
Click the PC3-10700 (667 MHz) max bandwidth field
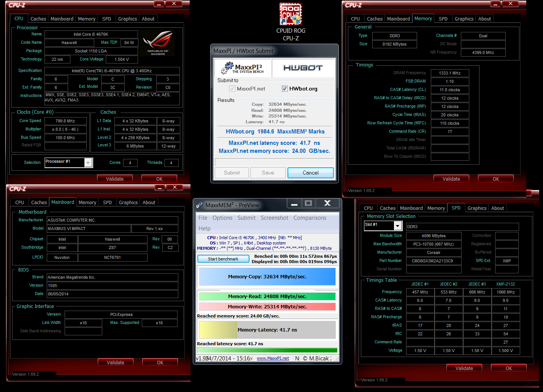tap(434, 244)
